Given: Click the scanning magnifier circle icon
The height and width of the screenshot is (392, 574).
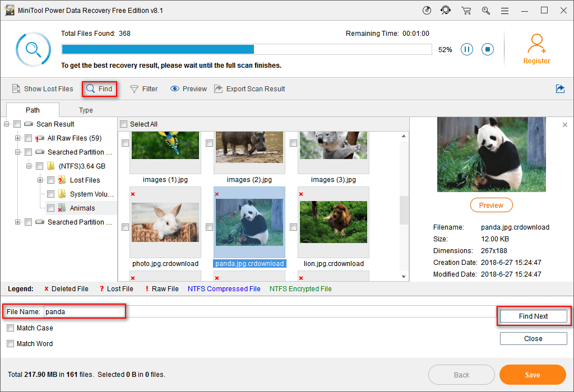Looking at the screenshot, I should pos(33,49).
